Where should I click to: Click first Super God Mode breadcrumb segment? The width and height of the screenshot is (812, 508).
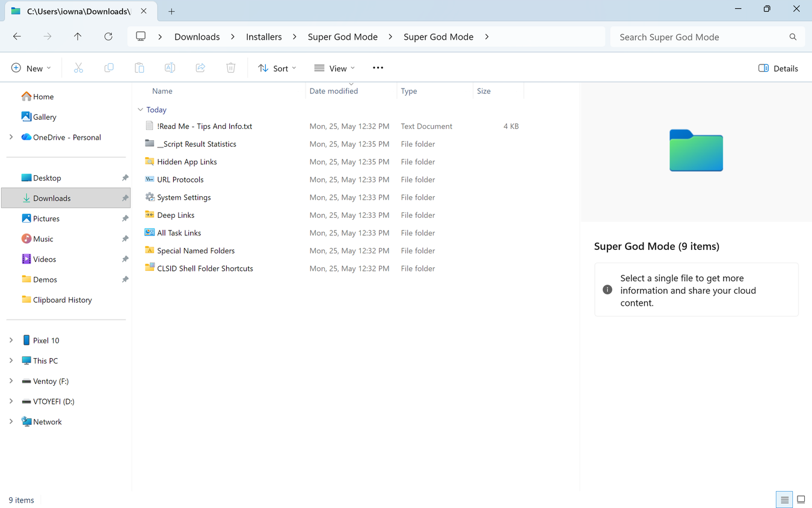(343, 37)
